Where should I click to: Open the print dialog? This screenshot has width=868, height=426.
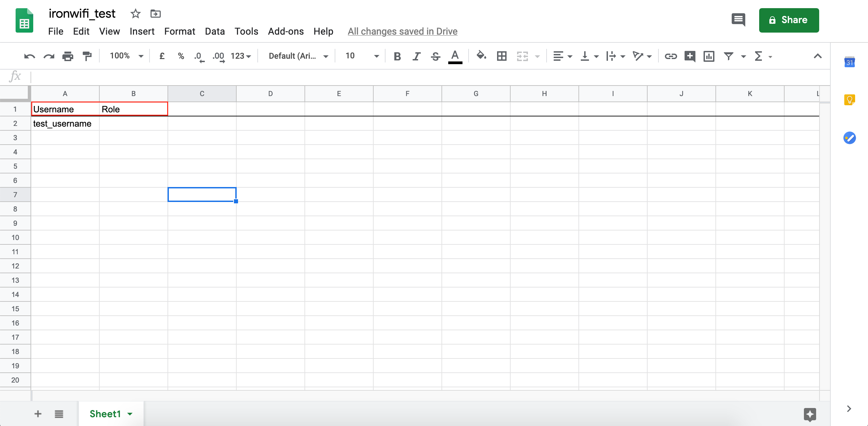coord(68,56)
